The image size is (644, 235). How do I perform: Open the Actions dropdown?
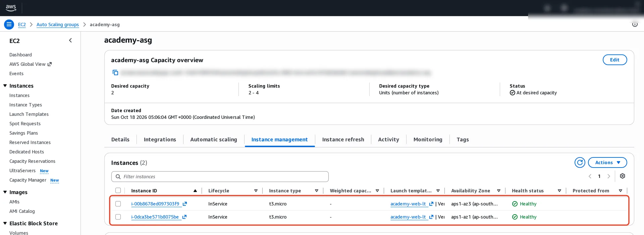(607, 162)
